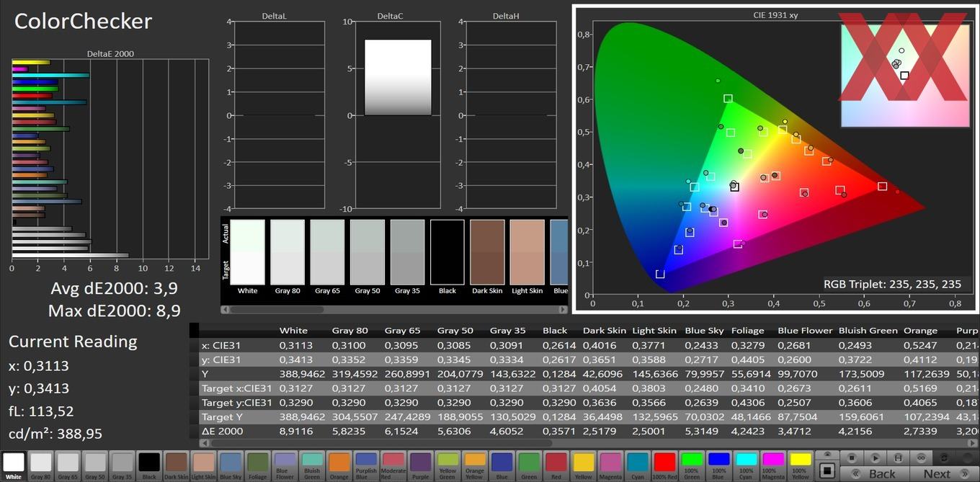Screen dimensions: 980x482
Task: Select the Gray 80 patch in the bottom strip
Action: [x=40, y=465]
